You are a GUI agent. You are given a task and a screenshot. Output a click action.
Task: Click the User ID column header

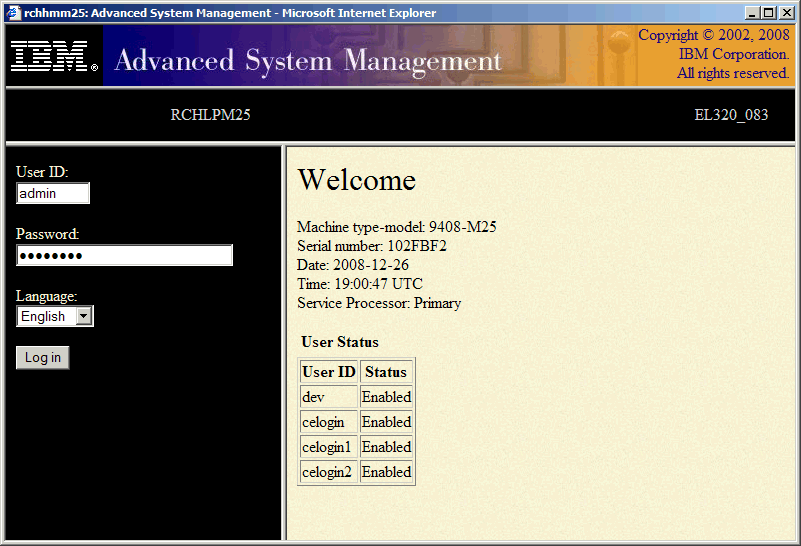(329, 372)
